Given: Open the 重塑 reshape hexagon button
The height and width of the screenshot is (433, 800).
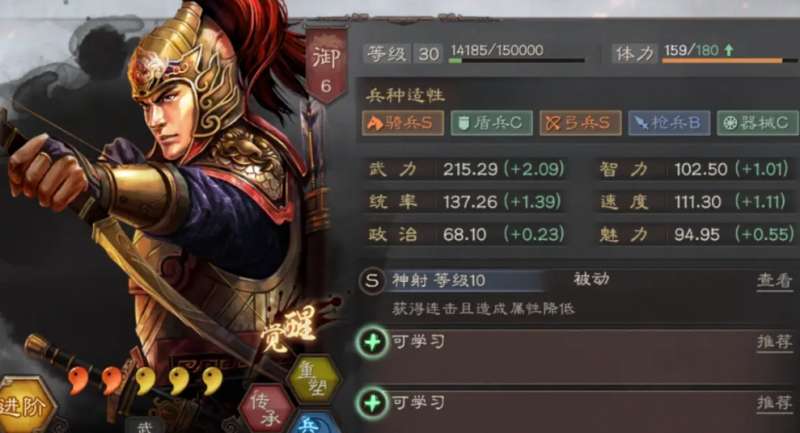Looking at the screenshot, I should [x=313, y=378].
